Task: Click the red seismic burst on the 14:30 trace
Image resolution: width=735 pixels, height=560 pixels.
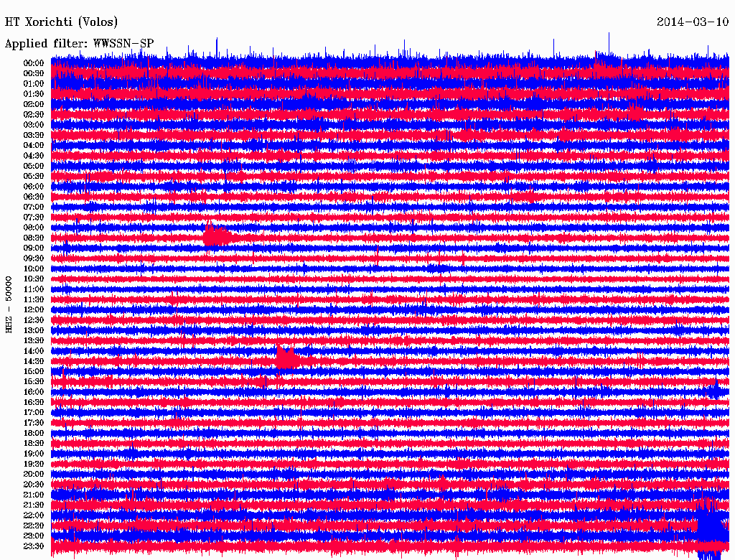Action: tap(286, 358)
